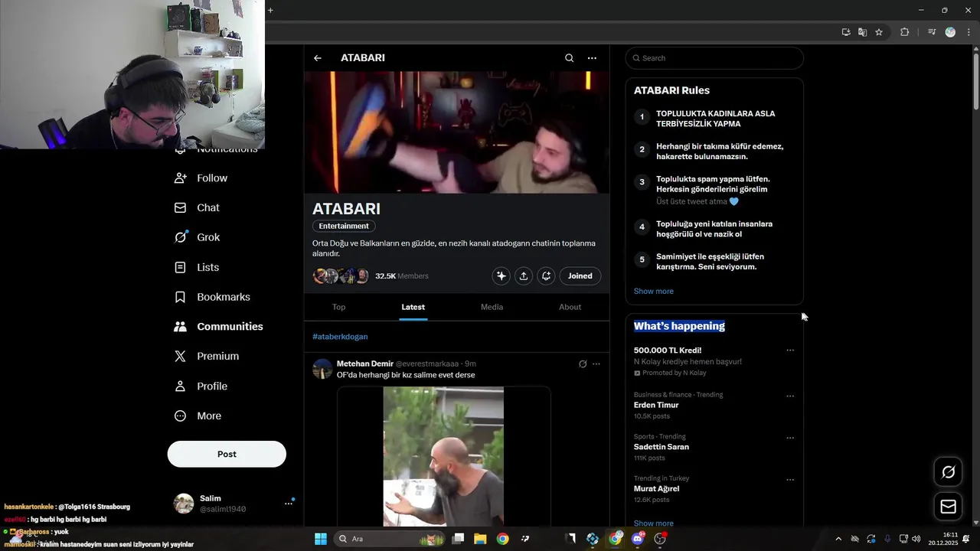The image size is (980, 551).
Task: Click the Joined button
Action: point(580,276)
